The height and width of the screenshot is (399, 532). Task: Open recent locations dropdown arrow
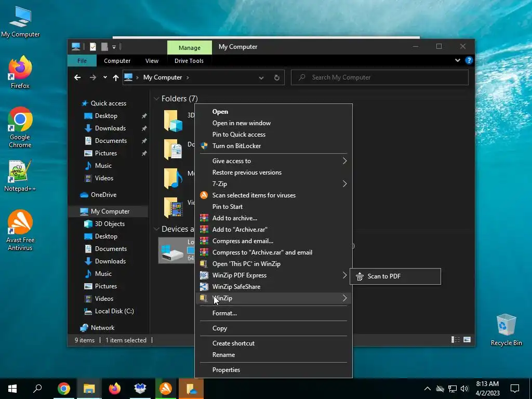point(105,77)
